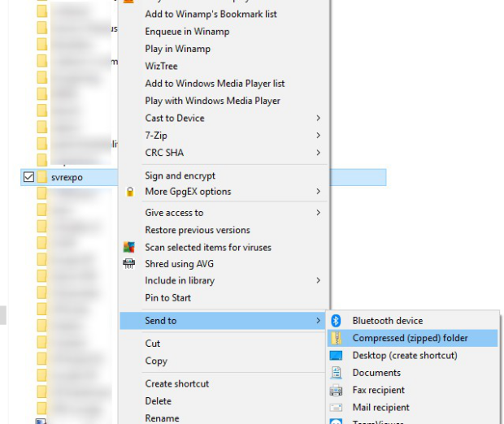This screenshot has width=504, height=424.
Task: Expand the CRC SHA submenu arrow
Action: coord(318,153)
